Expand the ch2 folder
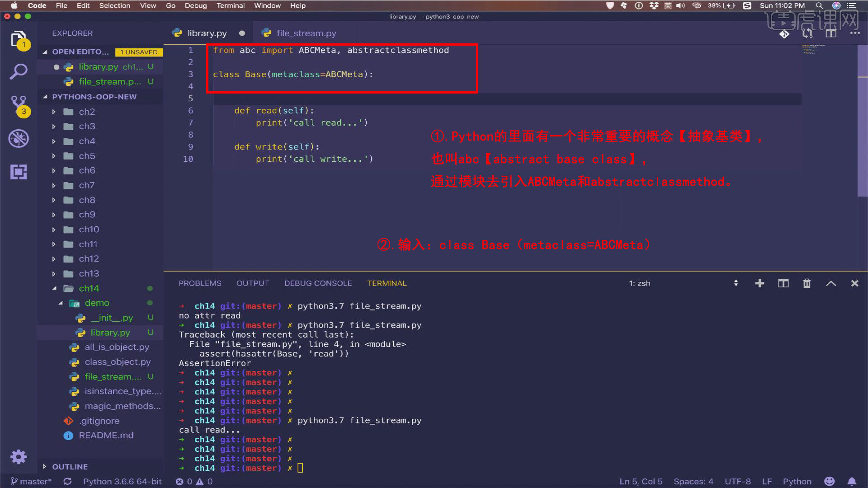The width and height of the screenshot is (868, 488). click(54, 112)
